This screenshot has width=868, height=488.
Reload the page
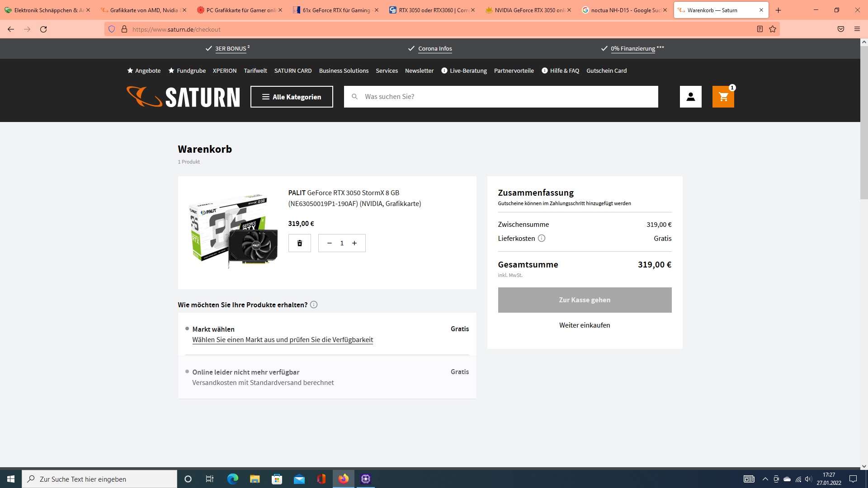[43, 29]
